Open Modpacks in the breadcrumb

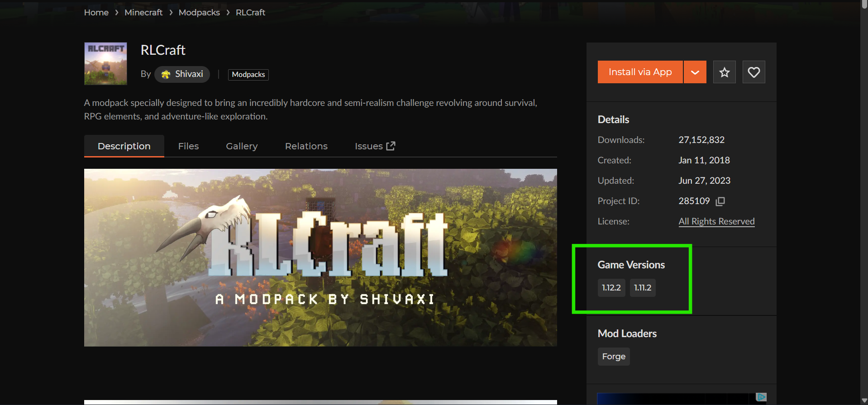[199, 12]
